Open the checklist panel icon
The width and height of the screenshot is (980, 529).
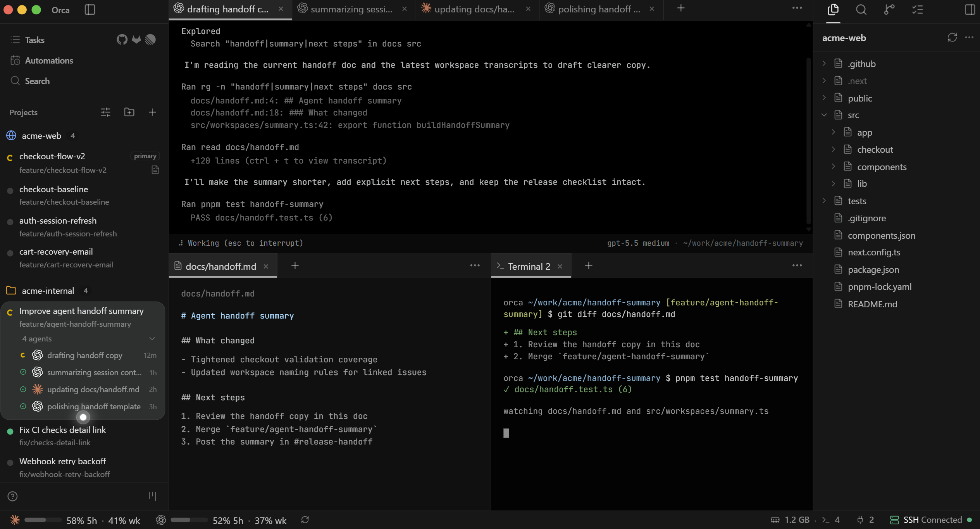(x=917, y=10)
